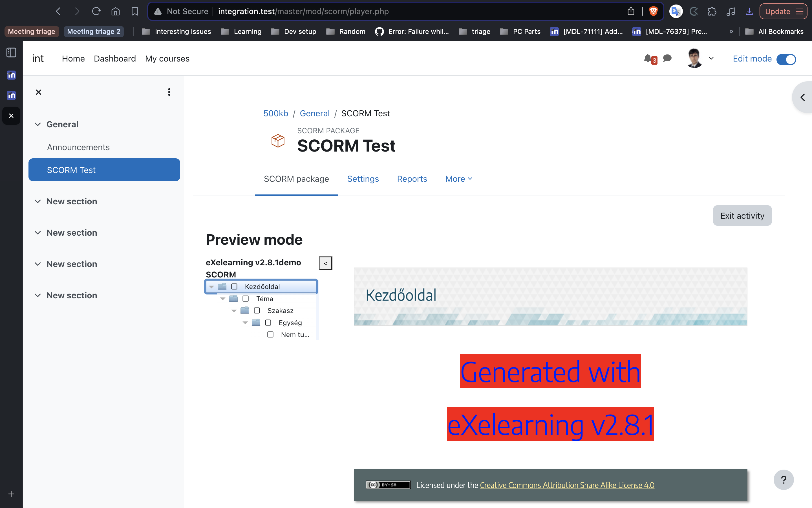
Task: Close the vertical tab with X
Action: pos(11,116)
